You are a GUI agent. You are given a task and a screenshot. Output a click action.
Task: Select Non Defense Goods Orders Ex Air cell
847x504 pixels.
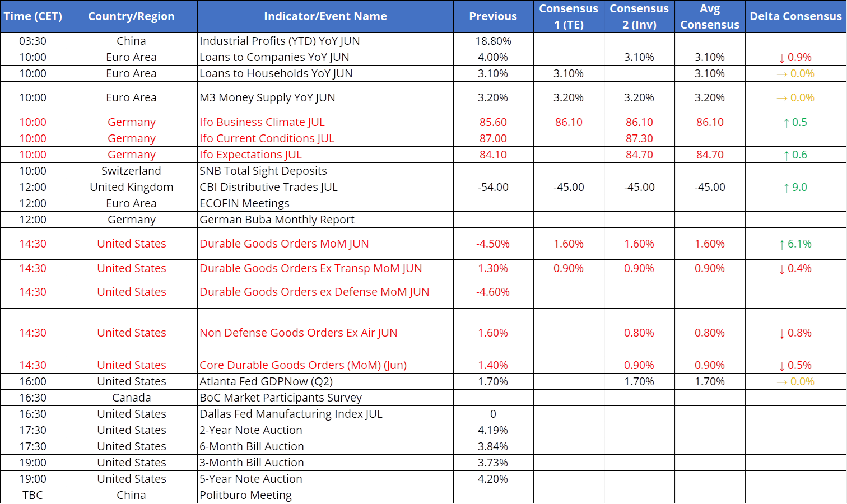(x=325, y=333)
